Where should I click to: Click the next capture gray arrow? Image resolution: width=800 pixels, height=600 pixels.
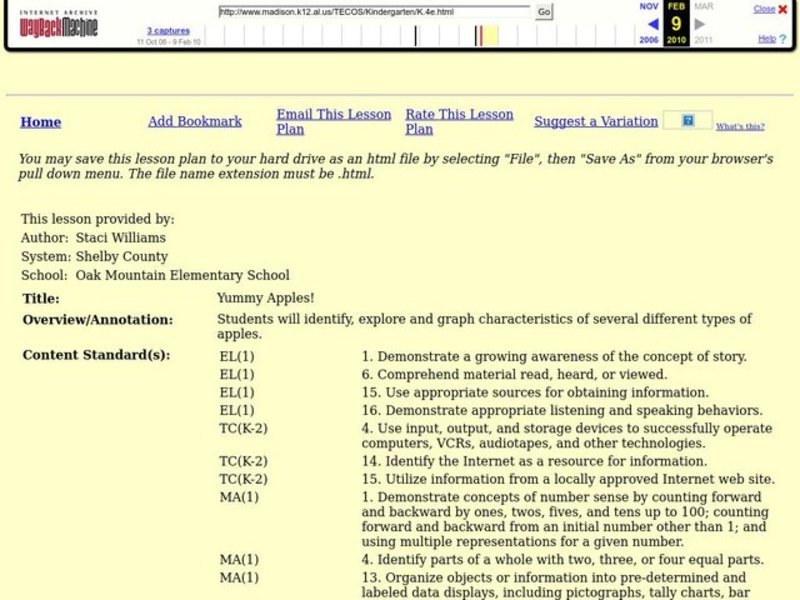700,24
